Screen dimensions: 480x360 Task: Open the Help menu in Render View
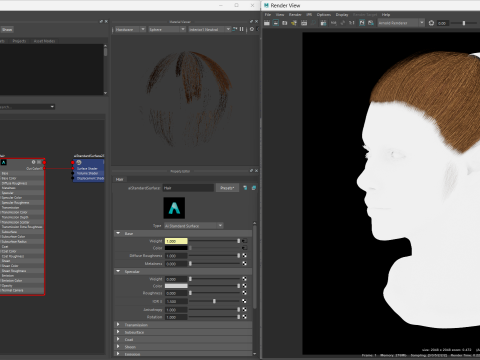coord(386,15)
